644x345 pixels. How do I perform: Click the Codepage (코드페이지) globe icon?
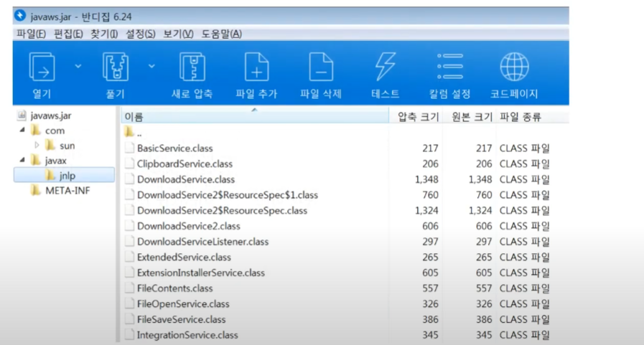click(514, 67)
